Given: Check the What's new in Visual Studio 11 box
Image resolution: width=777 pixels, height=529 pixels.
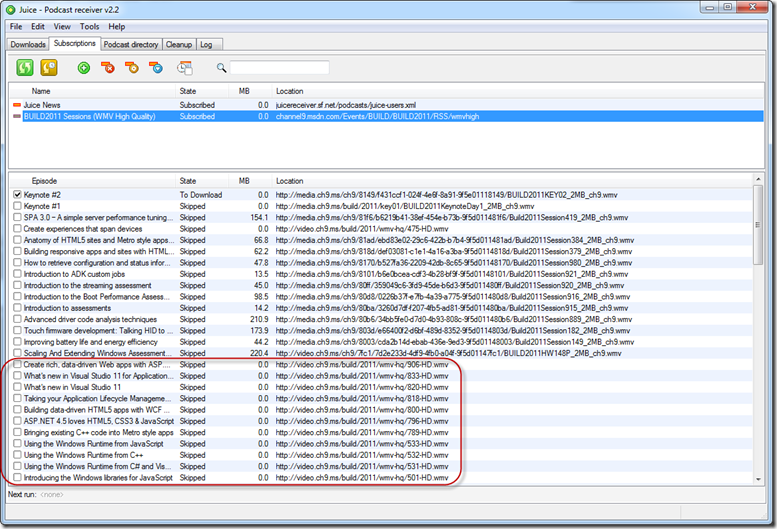Looking at the screenshot, I should [17, 387].
